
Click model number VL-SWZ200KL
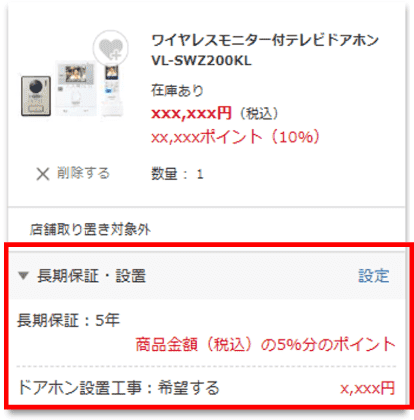pyautogui.click(x=201, y=61)
